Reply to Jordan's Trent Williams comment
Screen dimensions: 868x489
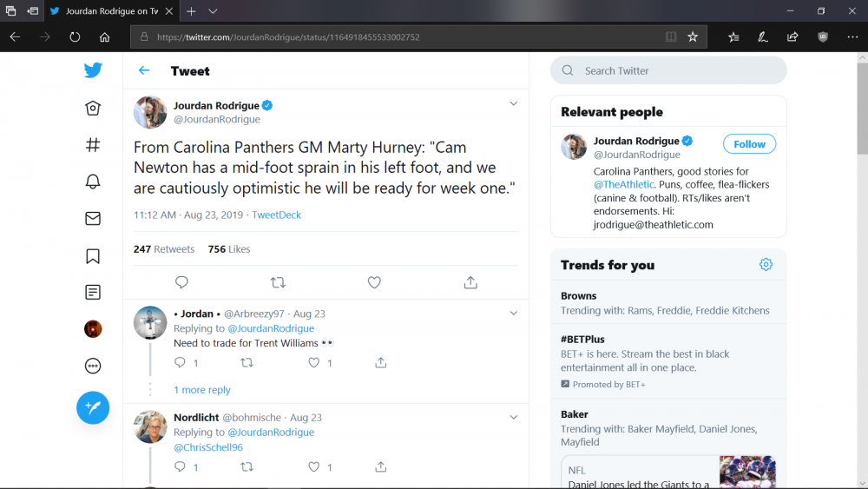pos(180,363)
